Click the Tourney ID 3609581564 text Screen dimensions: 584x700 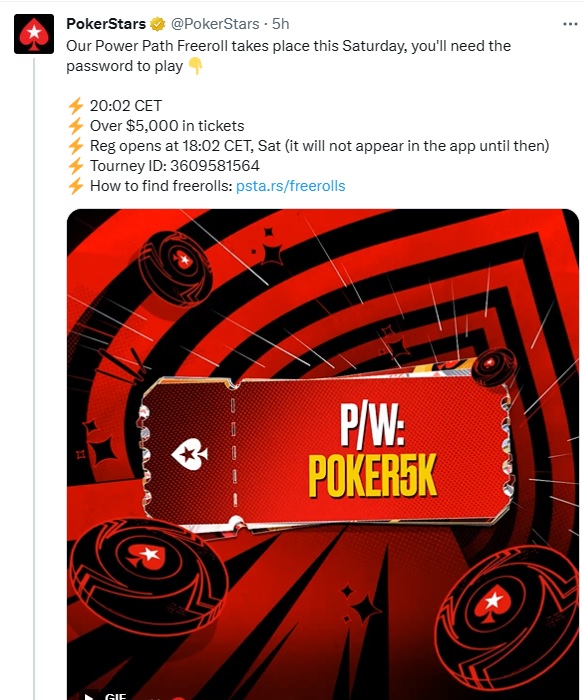click(175, 166)
